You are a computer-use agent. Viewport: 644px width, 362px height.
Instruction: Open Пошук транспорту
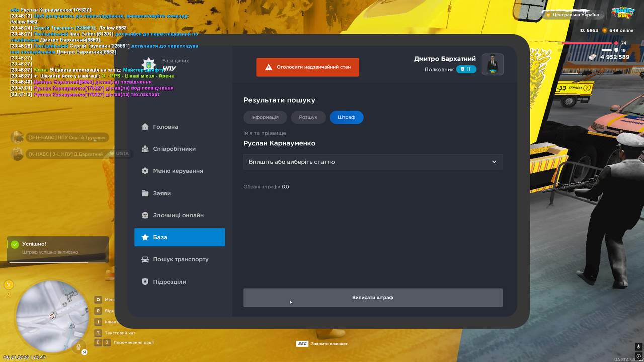pyautogui.click(x=180, y=259)
